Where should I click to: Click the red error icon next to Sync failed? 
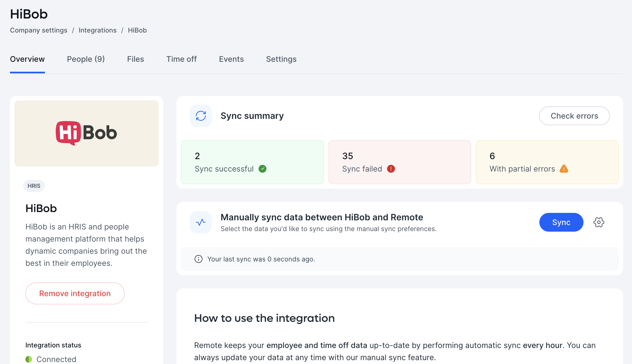391,169
